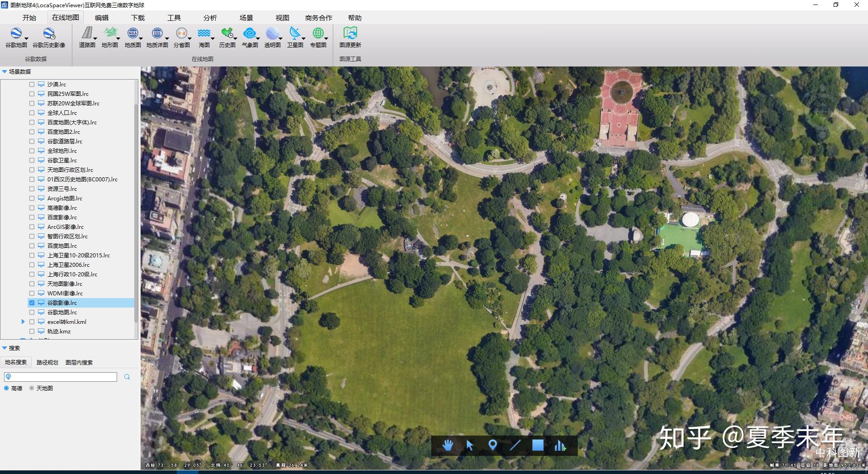Activate the line drawing tool
The height and width of the screenshot is (474, 868).
(515, 446)
